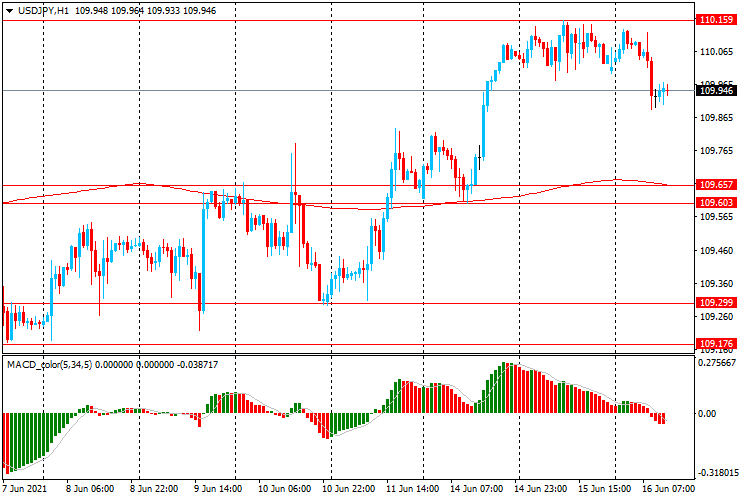Click the -0.318015 MACD scale minimum

pos(717,473)
